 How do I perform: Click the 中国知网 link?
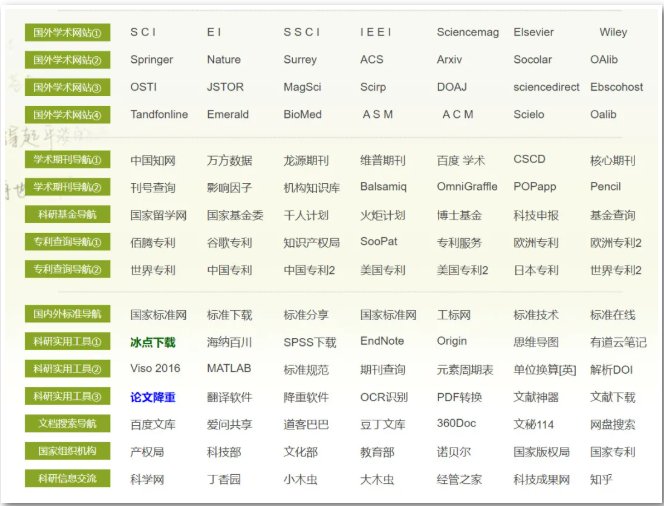coord(153,160)
